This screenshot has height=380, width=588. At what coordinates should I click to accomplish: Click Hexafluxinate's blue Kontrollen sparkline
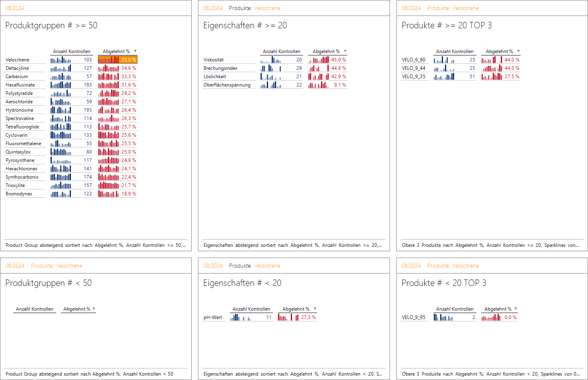click(61, 85)
